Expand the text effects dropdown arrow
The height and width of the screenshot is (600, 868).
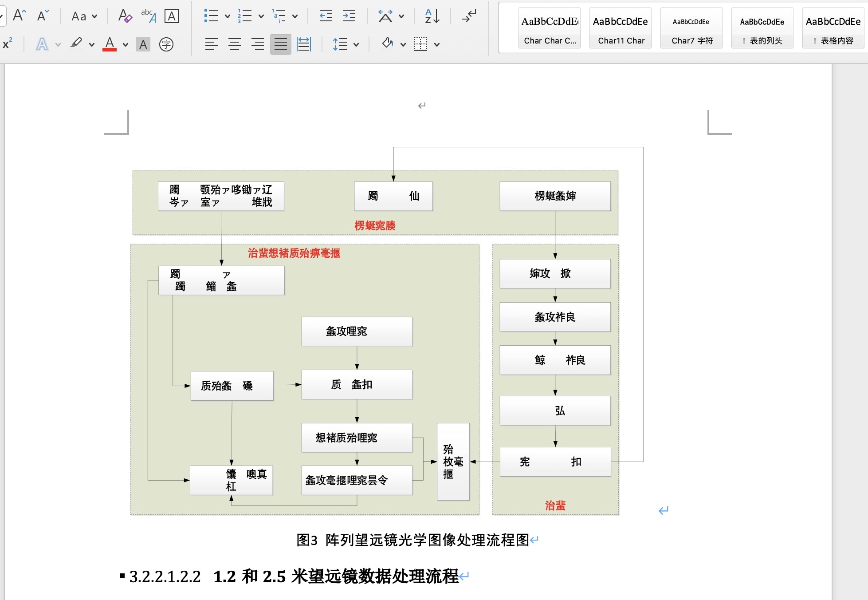pos(58,44)
